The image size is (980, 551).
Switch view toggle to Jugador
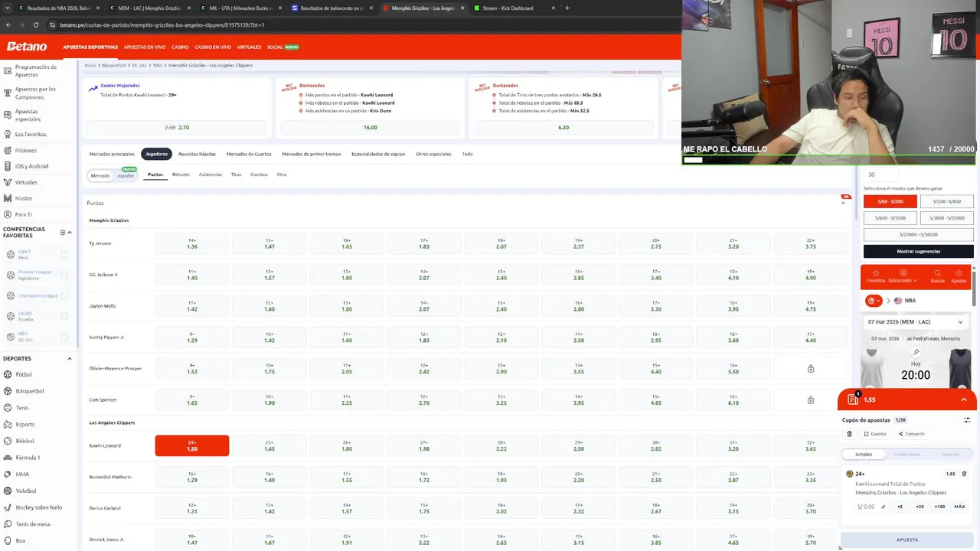(126, 176)
